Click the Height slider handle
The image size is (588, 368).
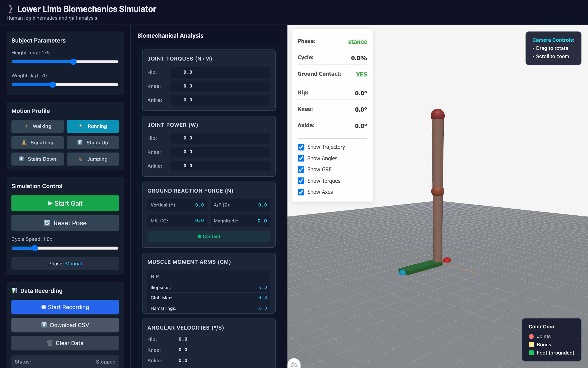(74, 62)
